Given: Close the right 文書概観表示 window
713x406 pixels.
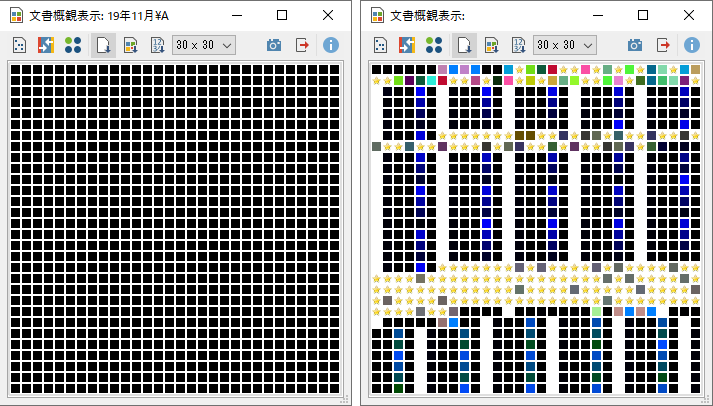Looking at the screenshot, I should (x=689, y=15).
